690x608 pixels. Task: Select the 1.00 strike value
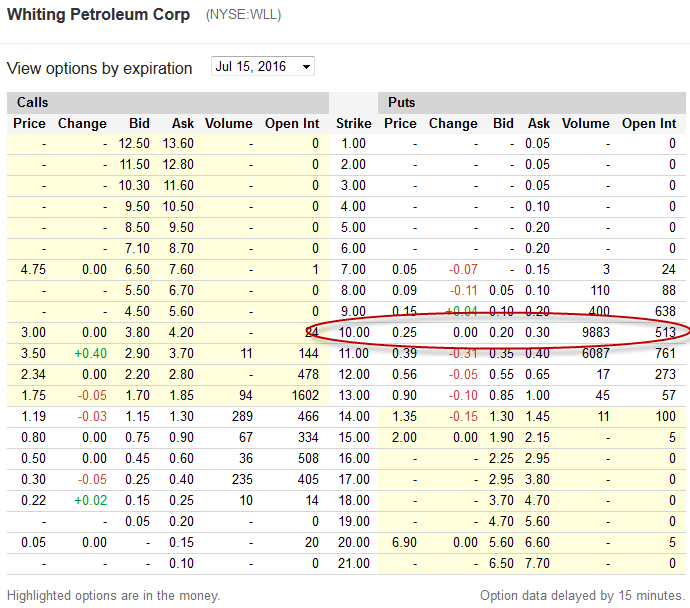(353, 143)
